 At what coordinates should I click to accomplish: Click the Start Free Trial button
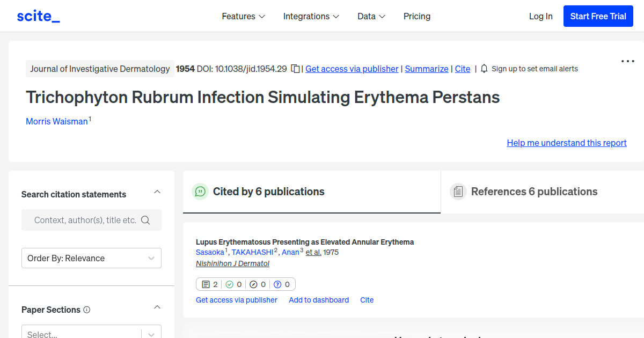coord(598,16)
